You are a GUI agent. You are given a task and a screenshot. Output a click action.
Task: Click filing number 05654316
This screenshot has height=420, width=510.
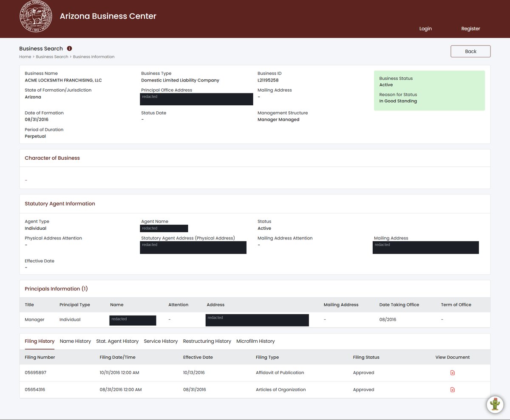coord(35,389)
